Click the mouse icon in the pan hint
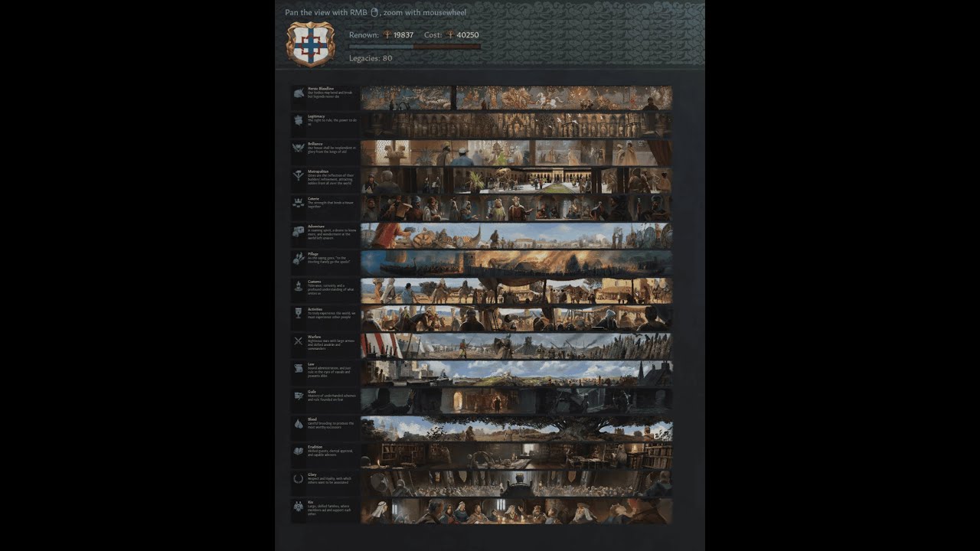The height and width of the screenshot is (551, 980). [374, 12]
